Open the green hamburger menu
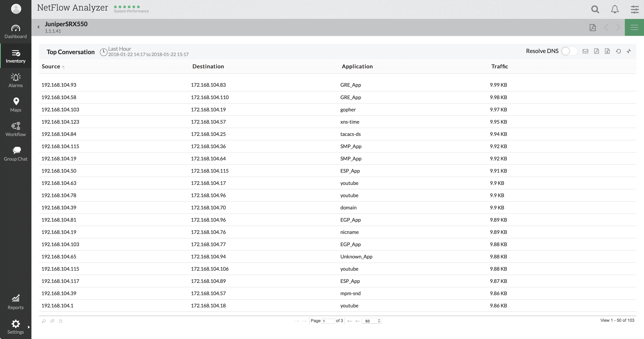Viewport: 644px width, 339px height. [x=634, y=27]
